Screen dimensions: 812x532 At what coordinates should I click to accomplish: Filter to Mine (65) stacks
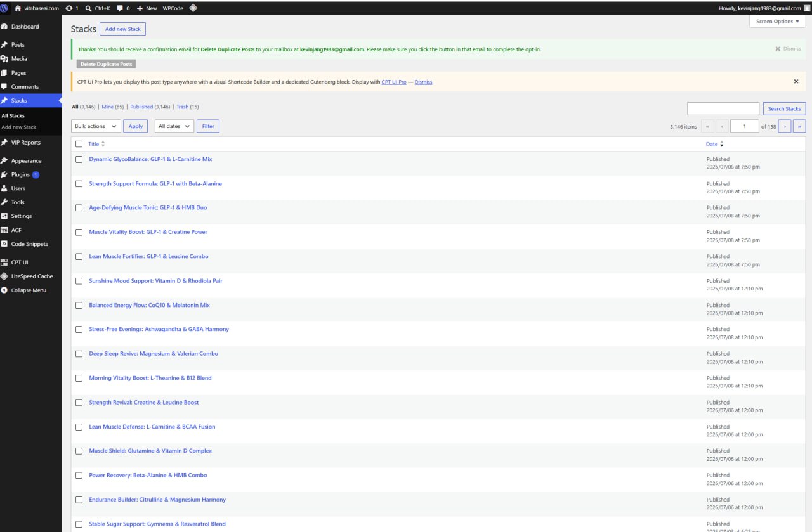[113, 107]
